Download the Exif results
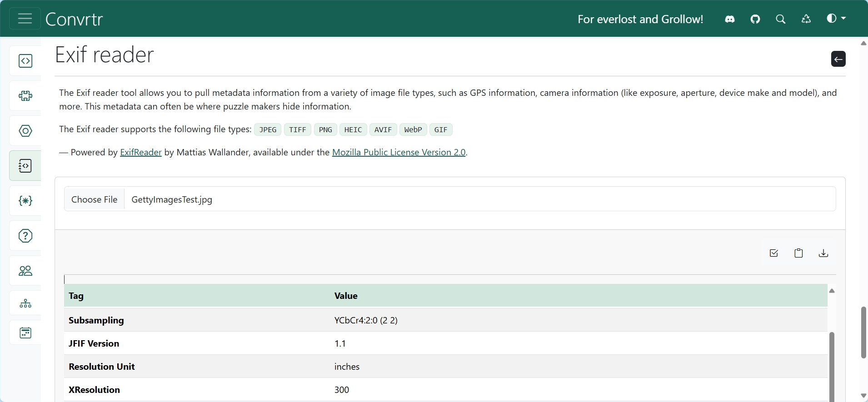The image size is (868, 402). pos(823,253)
